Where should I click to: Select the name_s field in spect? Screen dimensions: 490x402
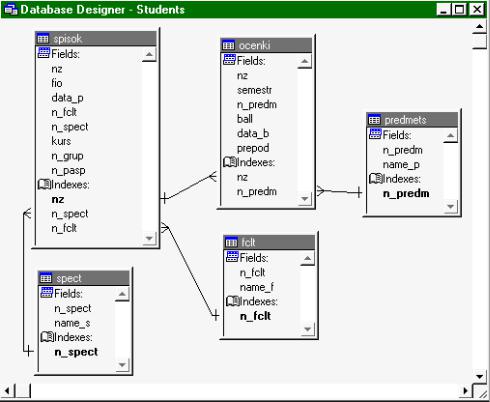[72, 323]
